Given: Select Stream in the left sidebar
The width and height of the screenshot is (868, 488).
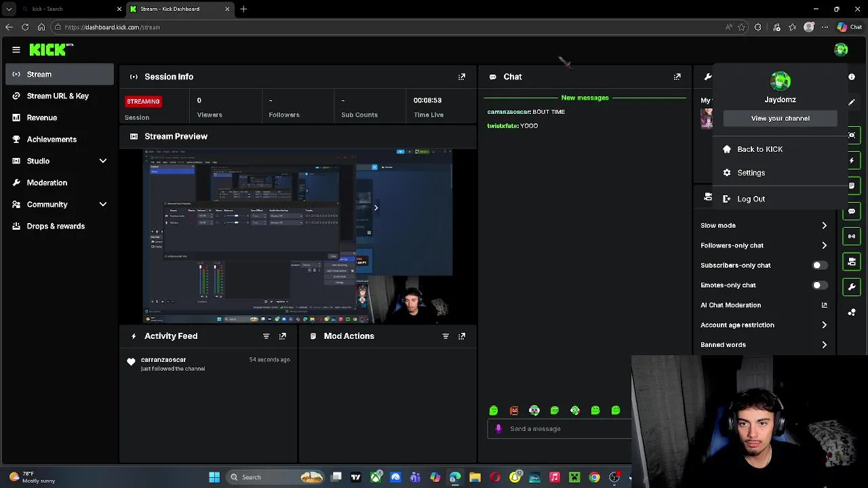Looking at the screenshot, I should (60, 74).
